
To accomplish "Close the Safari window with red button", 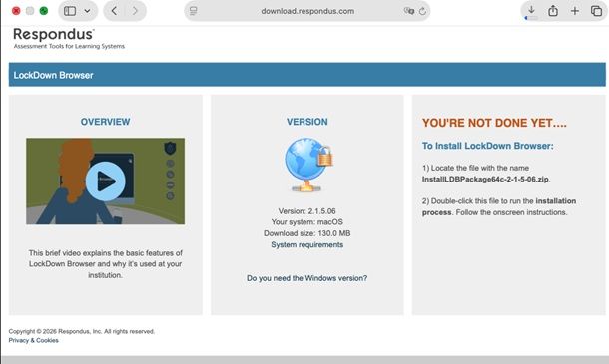I will coord(16,11).
